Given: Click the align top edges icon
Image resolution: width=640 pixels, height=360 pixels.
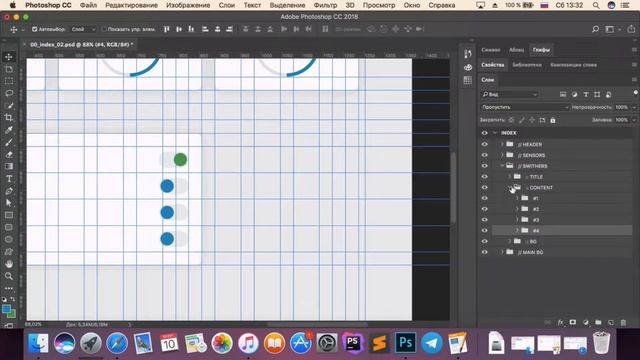Looking at the screenshot, I should (167, 29).
